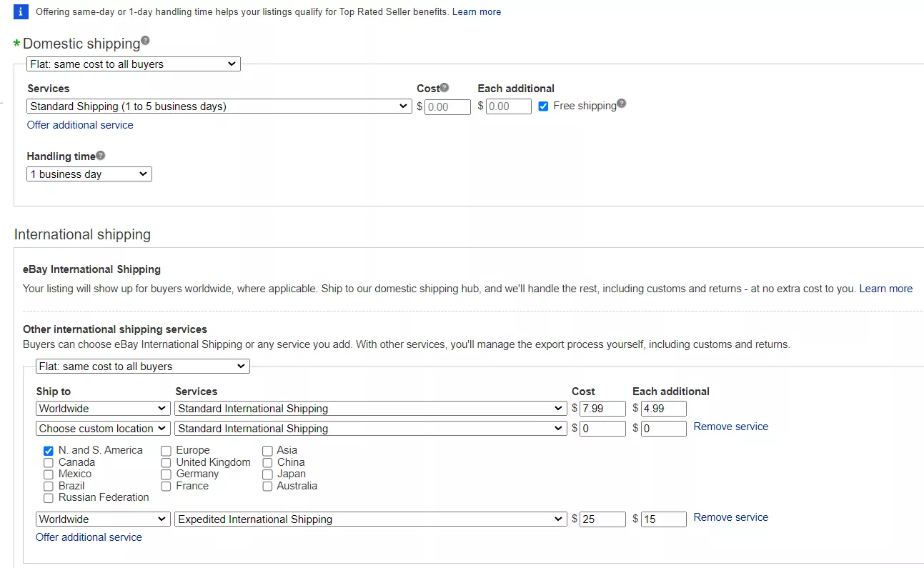The height and width of the screenshot is (568, 924).
Task: Click the 15 each additional field
Action: tap(664, 519)
